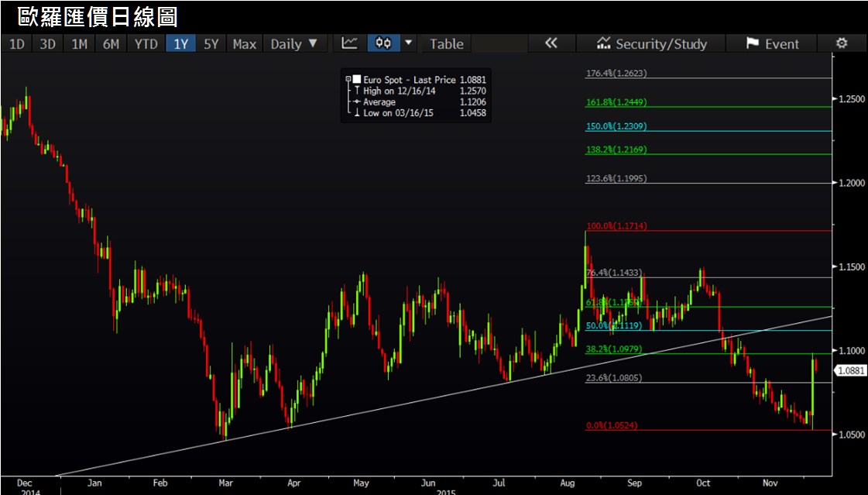868x495 pixels.
Task: Click the double left chevron collapse icon
Action: tap(551, 44)
